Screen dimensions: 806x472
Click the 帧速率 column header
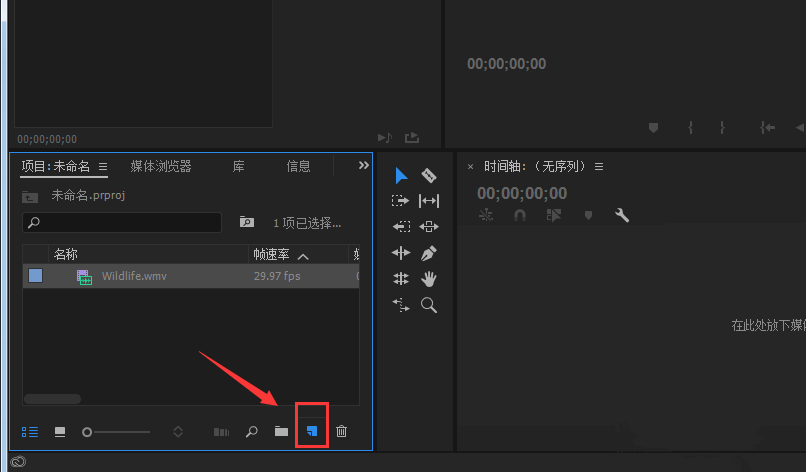pyautogui.click(x=271, y=255)
